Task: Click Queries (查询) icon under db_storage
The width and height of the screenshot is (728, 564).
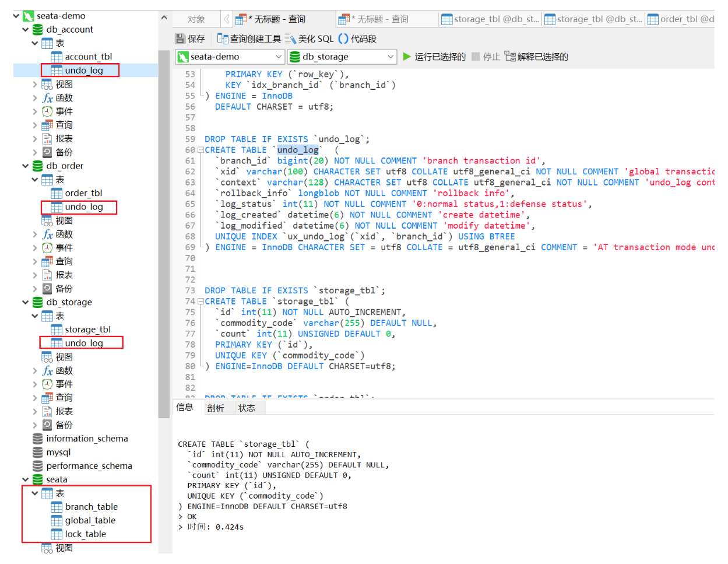Action: (47, 398)
